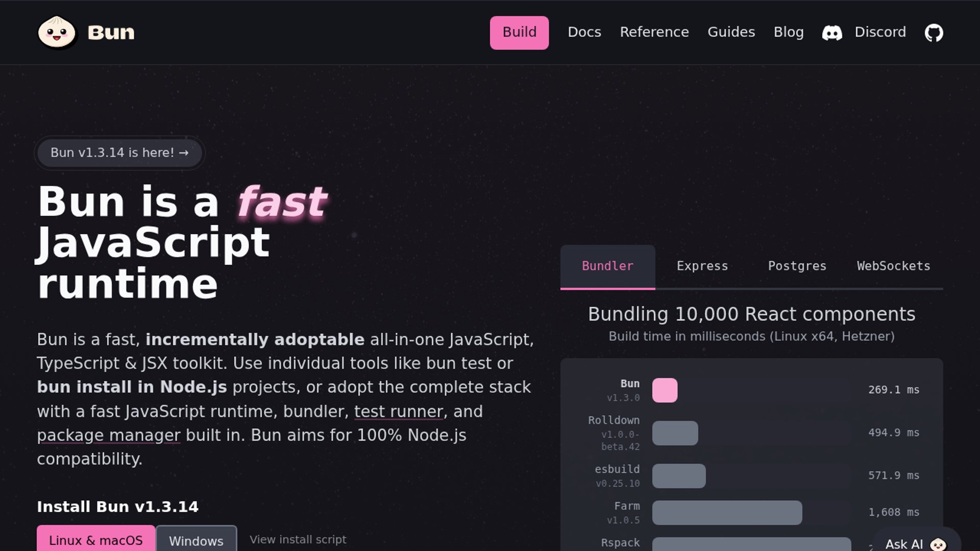Click the Rspack bundler label
The height and width of the screenshot is (551, 980).
pos(620,543)
